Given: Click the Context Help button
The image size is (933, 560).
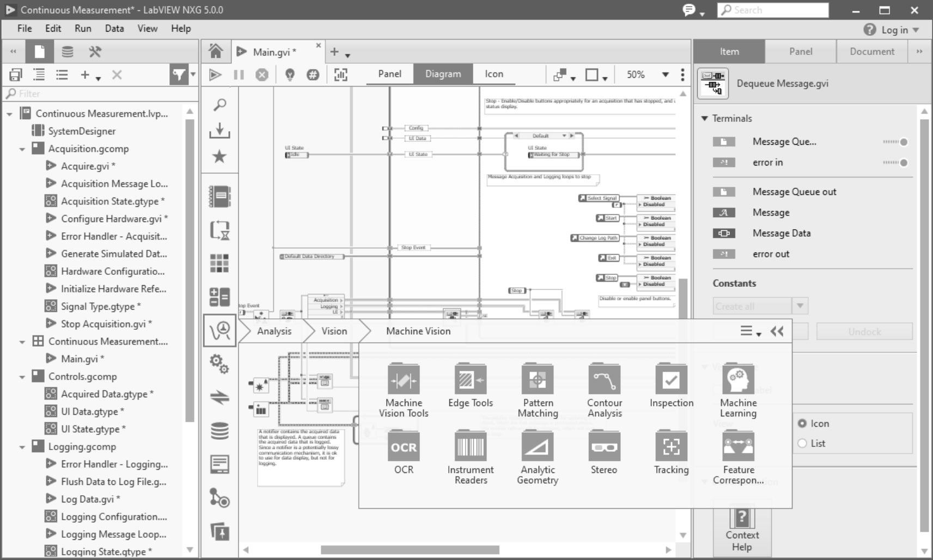Looking at the screenshot, I should [x=742, y=530].
